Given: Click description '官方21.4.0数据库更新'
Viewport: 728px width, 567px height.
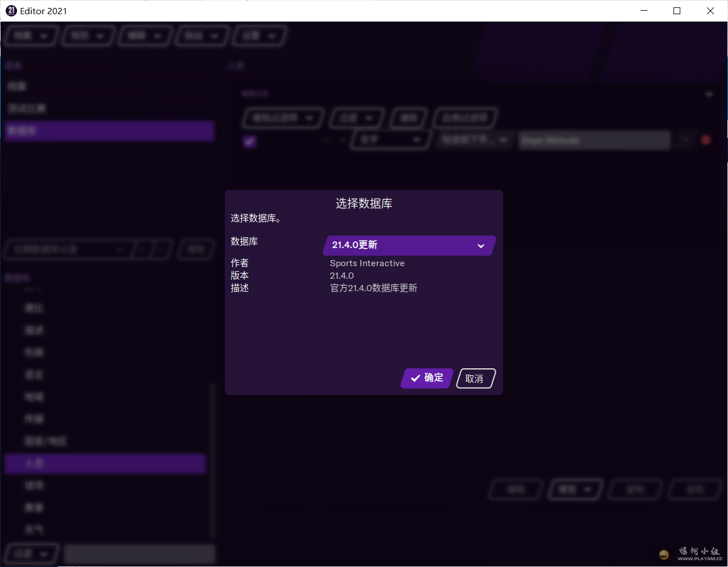Looking at the screenshot, I should (x=374, y=288).
